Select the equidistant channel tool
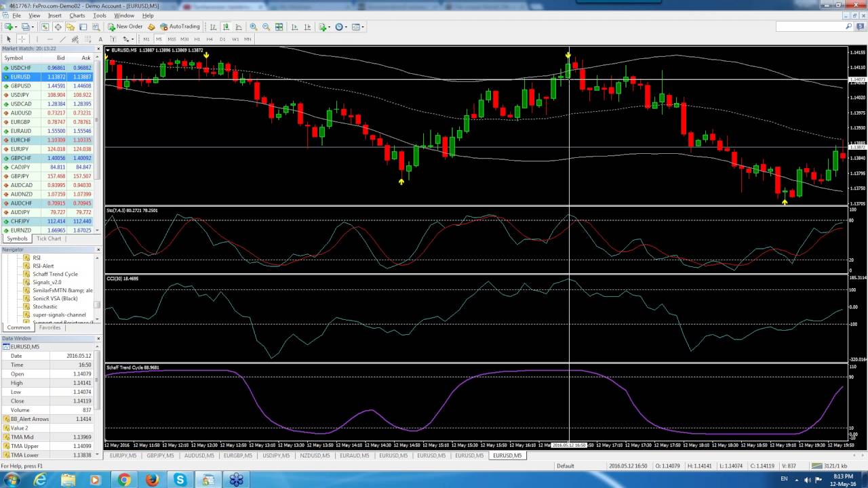Screen dimensions: 868x488 (x=75, y=39)
